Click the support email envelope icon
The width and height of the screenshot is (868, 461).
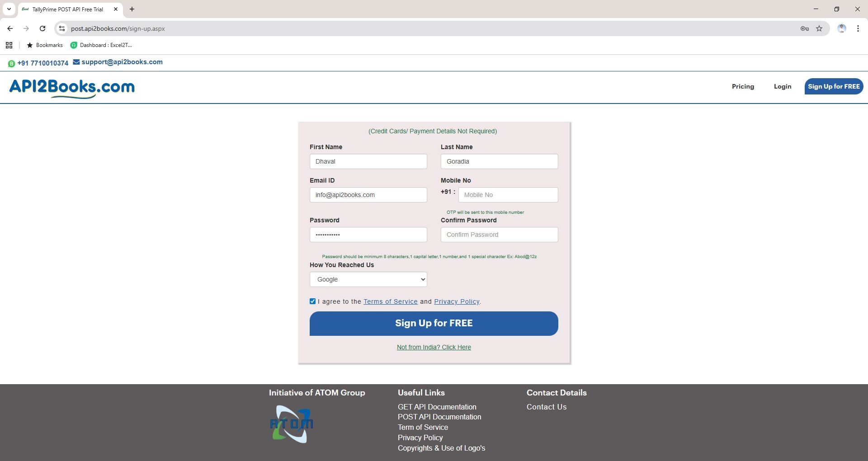(x=76, y=62)
